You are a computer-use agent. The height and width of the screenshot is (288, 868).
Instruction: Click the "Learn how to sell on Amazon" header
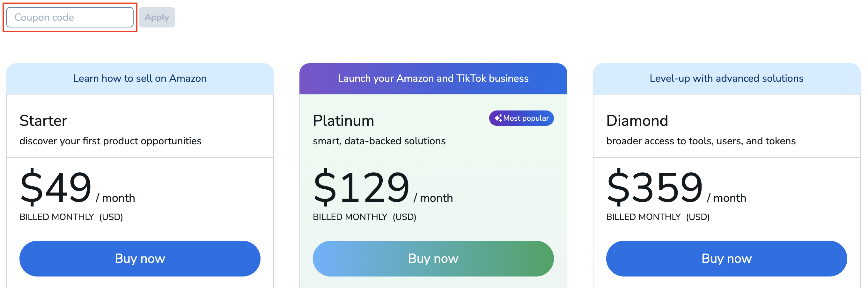point(140,78)
